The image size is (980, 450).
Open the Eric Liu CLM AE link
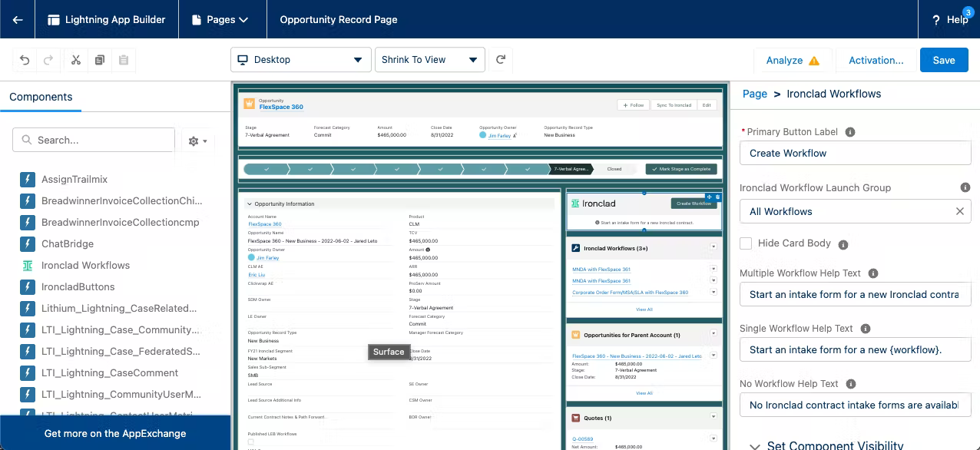(x=257, y=274)
